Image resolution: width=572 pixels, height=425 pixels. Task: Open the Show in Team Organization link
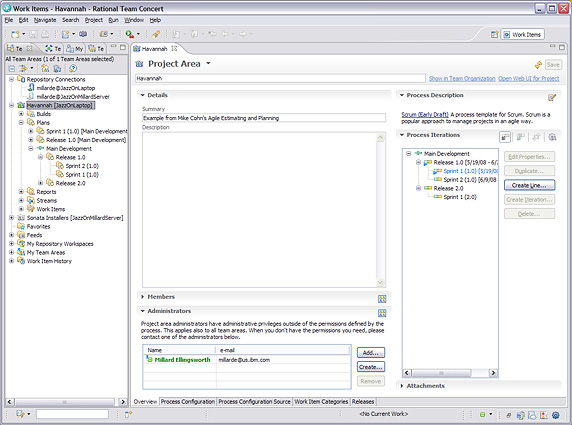(x=462, y=78)
